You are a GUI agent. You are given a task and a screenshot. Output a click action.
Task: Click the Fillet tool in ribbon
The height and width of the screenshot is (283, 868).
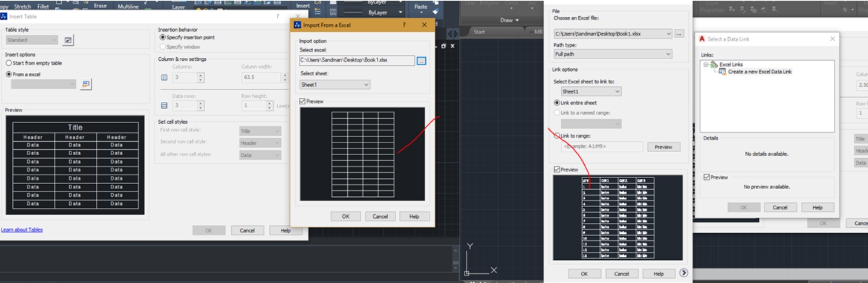[43, 6]
